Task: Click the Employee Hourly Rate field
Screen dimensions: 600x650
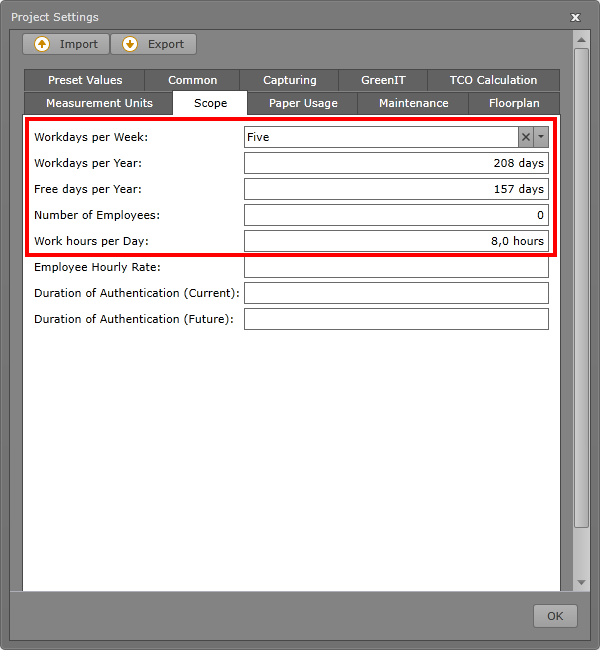Action: pos(396,267)
